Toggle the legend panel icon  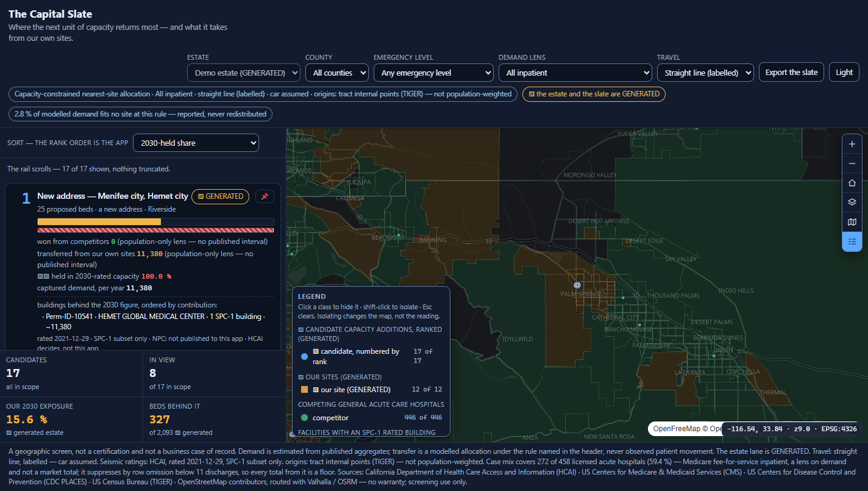tap(852, 242)
